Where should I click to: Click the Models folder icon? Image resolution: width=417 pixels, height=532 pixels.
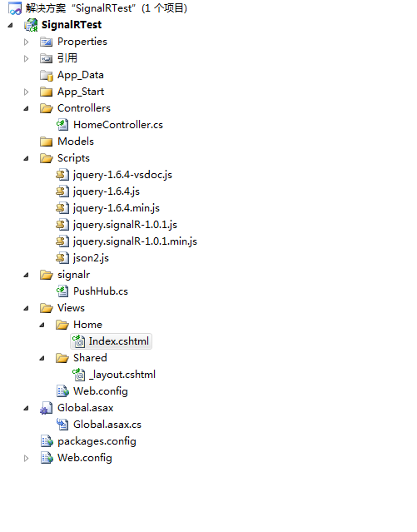(46, 142)
